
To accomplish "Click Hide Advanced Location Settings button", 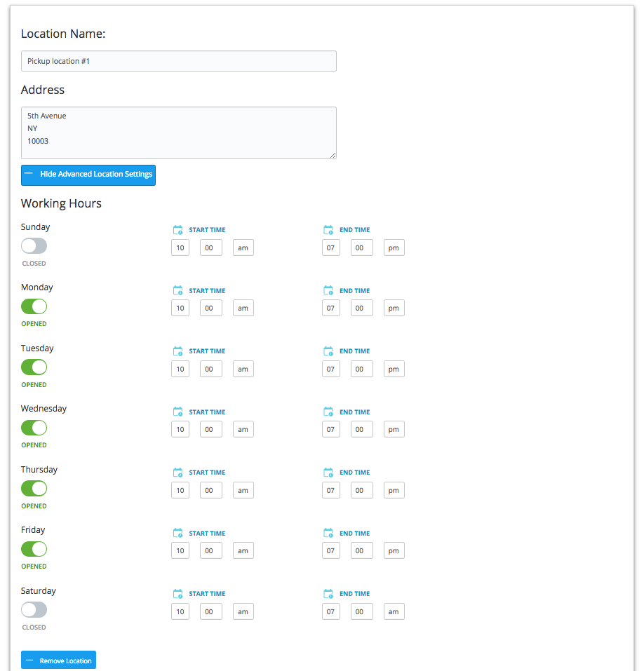I will click(88, 175).
